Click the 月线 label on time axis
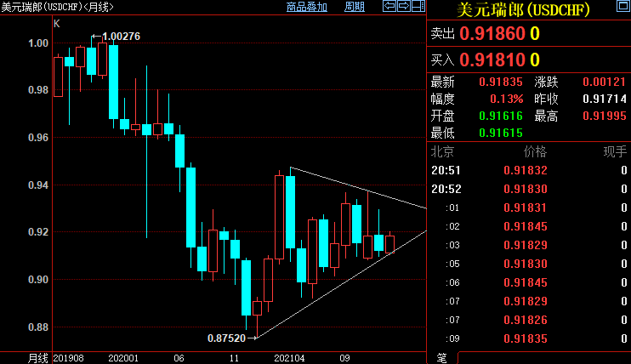This screenshot has width=631, height=364. [38, 358]
